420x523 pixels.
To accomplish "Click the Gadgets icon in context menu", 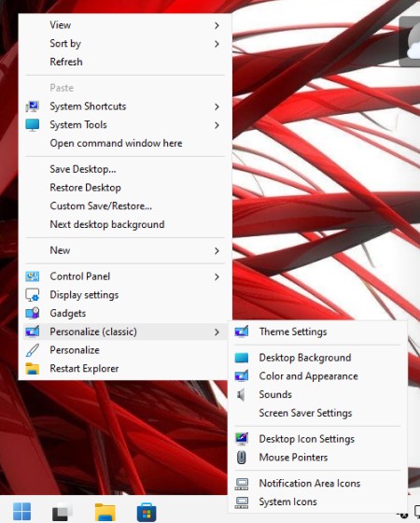I will 33,313.
